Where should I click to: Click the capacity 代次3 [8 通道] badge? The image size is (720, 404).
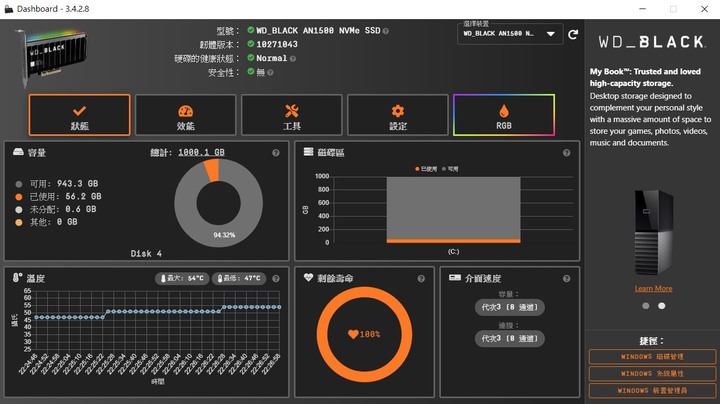[x=509, y=307]
